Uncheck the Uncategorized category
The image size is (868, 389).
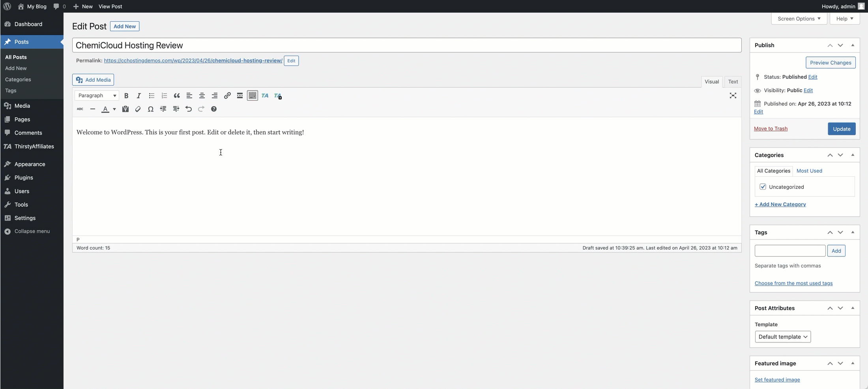(763, 187)
